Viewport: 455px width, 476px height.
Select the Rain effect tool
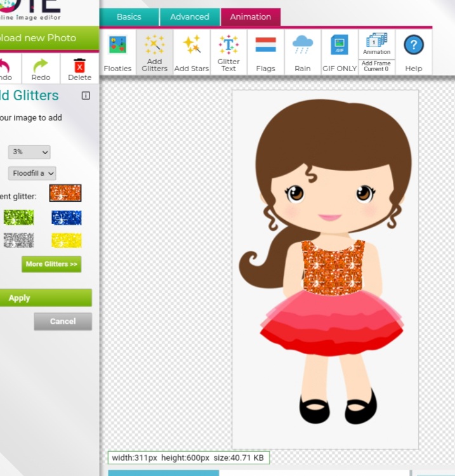303,52
